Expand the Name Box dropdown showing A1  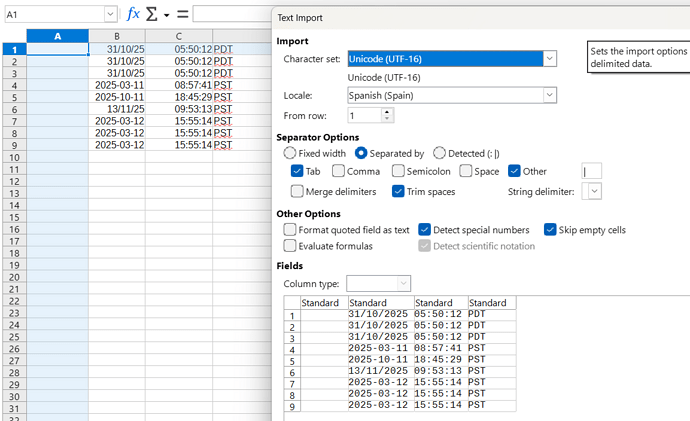pyautogui.click(x=110, y=14)
